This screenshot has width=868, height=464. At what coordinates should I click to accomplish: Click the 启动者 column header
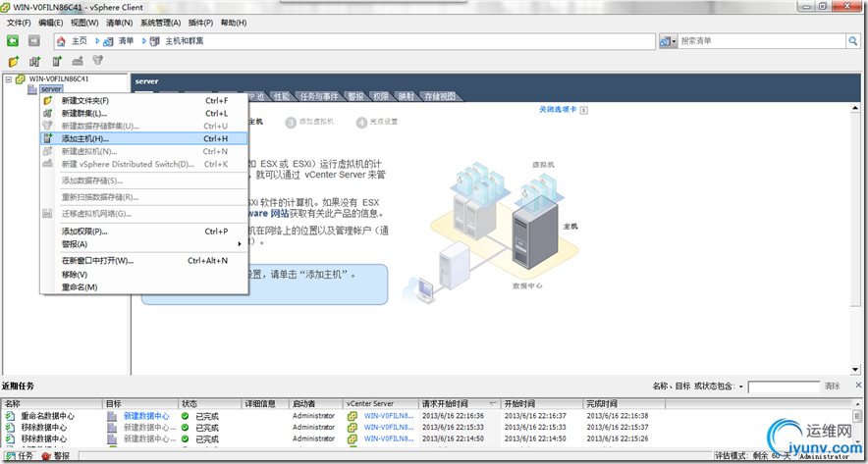click(316, 404)
